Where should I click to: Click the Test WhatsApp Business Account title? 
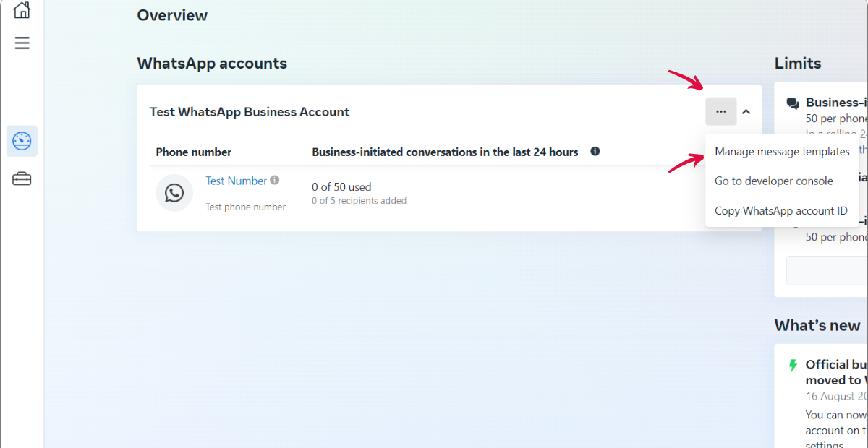250,112
